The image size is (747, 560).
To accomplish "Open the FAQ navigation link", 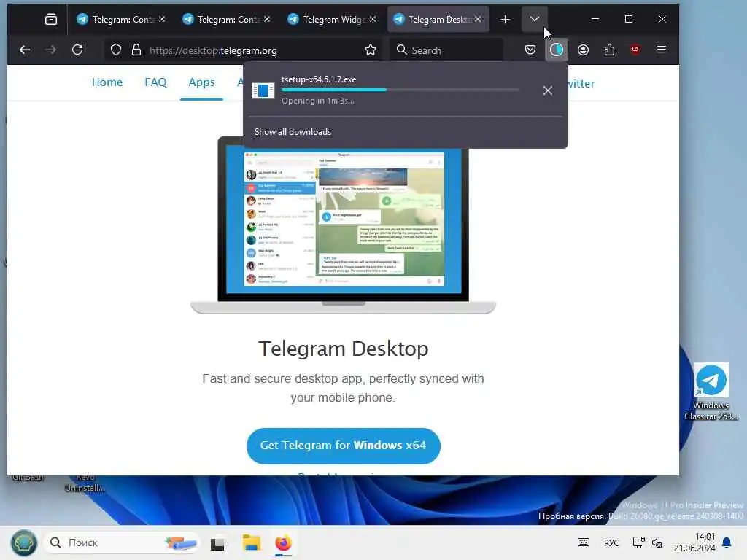I will (156, 82).
